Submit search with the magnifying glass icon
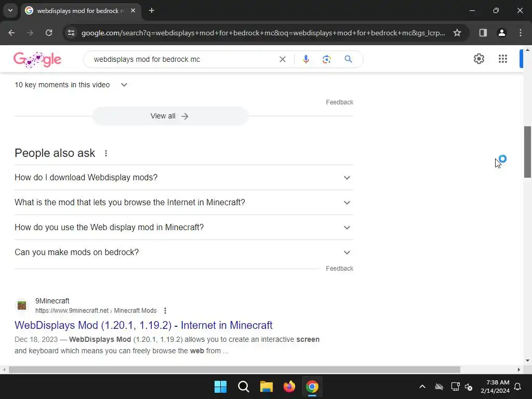This screenshot has width=532, height=399. click(348, 59)
